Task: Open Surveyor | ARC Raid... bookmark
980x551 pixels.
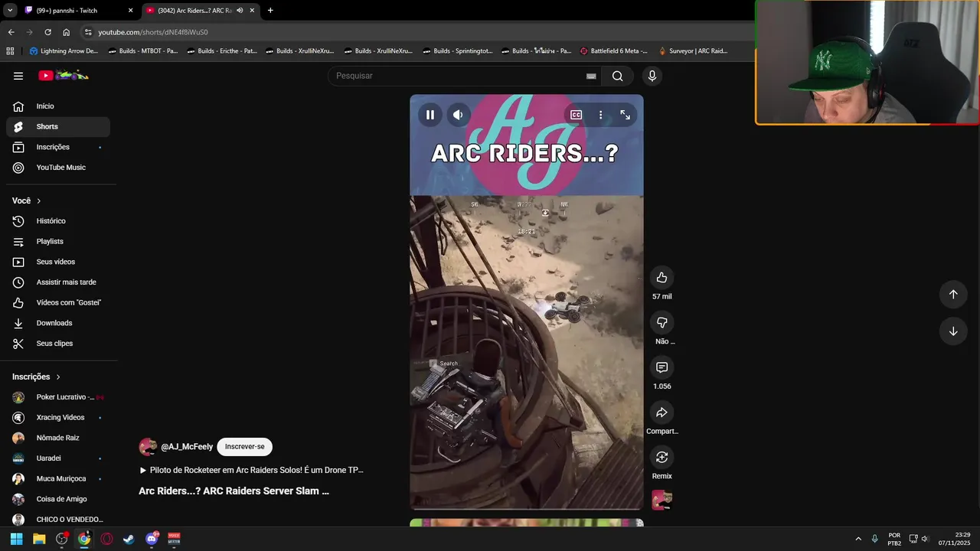Action: pyautogui.click(x=693, y=51)
